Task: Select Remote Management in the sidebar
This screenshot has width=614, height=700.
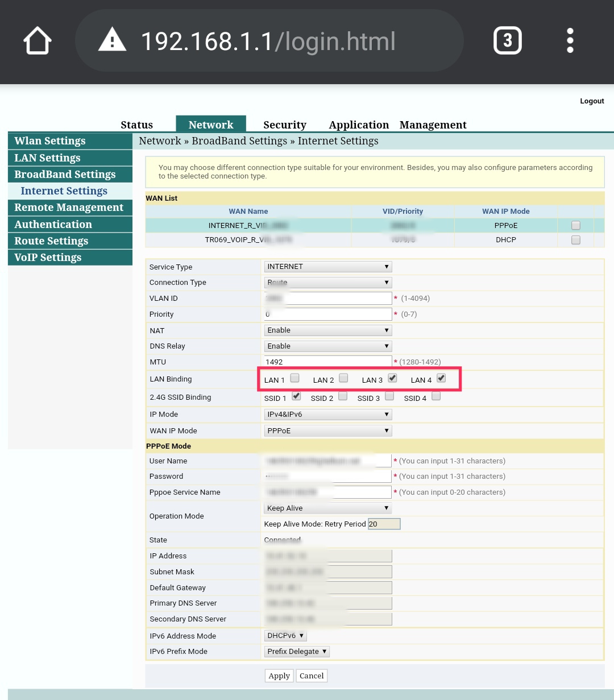Action: (x=69, y=207)
